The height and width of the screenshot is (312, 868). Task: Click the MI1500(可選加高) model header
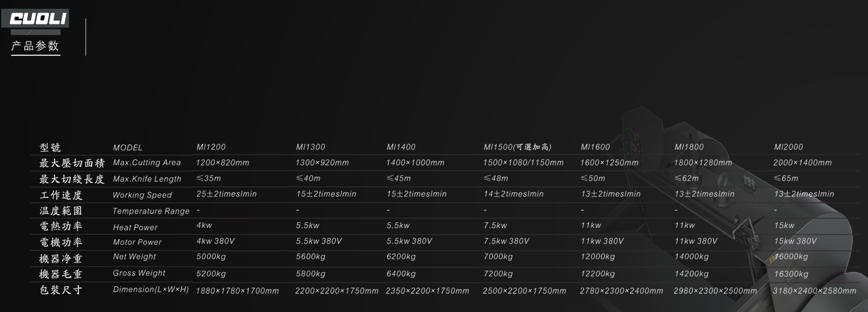click(x=517, y=147)
